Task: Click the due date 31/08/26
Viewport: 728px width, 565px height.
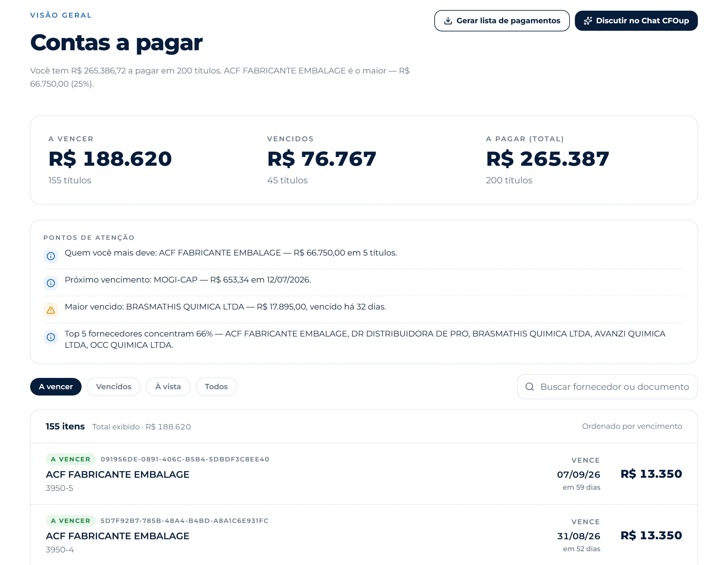Action: (579, 536)
